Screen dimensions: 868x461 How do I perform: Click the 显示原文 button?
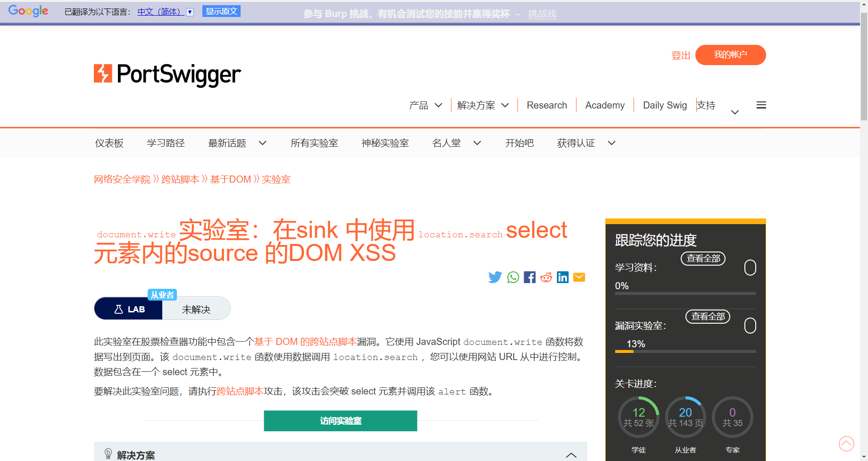[221, 10]
